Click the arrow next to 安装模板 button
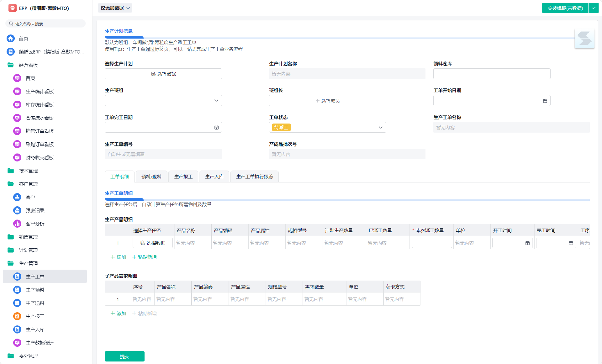Viewport: 602px width, 364px height. pos(593,8)
